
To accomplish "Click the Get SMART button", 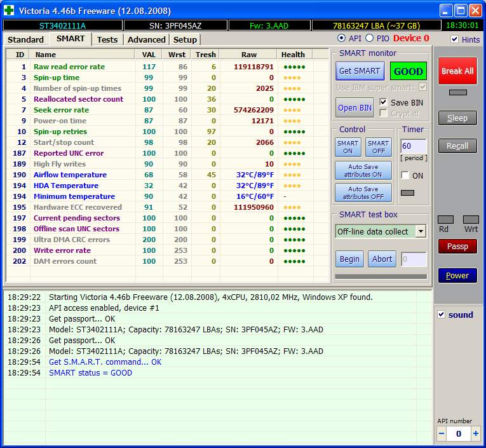I will point(360,71).
